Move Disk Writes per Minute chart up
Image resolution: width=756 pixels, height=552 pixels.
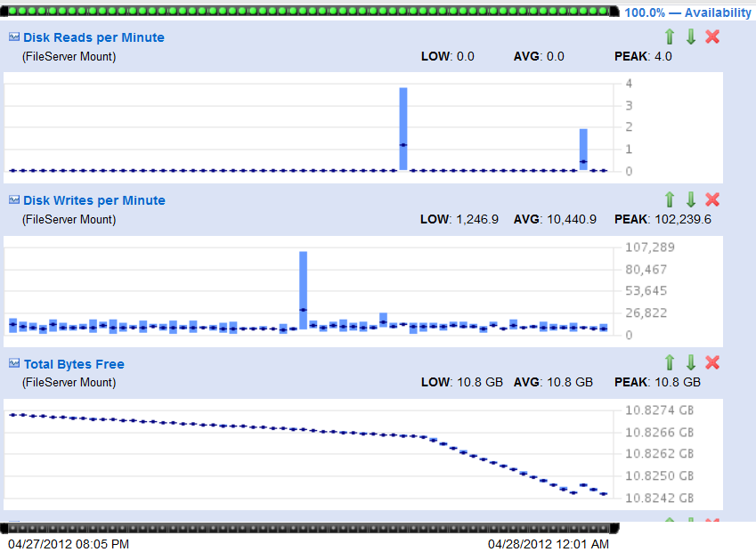pyautogui.click(x=670, y=199)
